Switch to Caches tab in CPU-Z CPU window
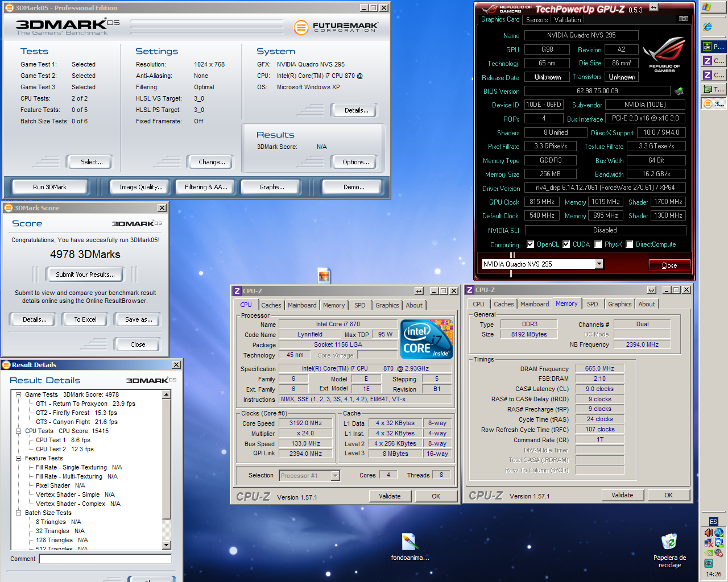Viewport: 728px width, 582px height. tap(271, 305)
